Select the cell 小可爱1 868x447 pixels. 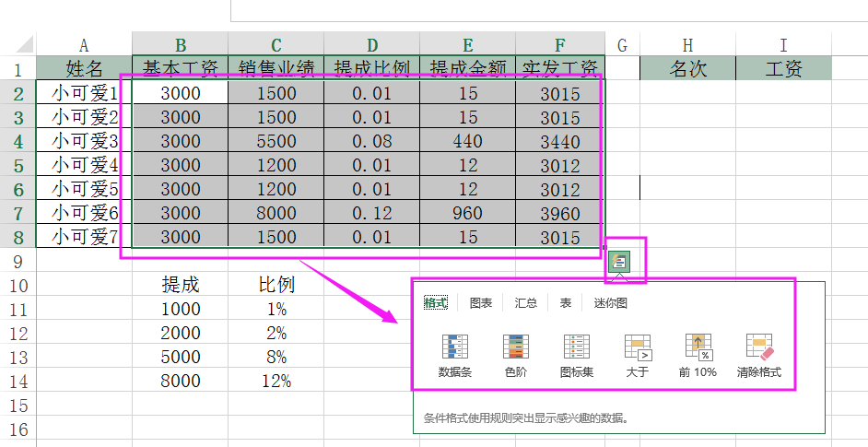pyautogui.click(x=84, y=92)
